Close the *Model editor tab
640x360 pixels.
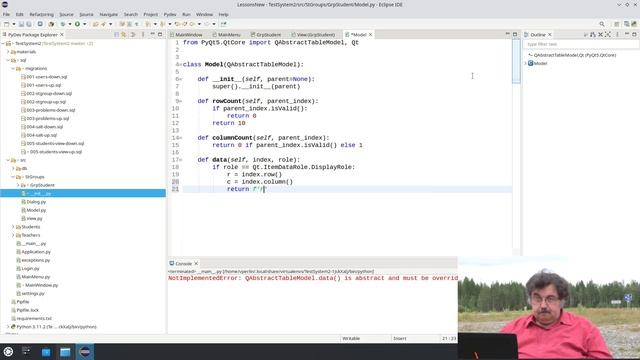[371, 35]
